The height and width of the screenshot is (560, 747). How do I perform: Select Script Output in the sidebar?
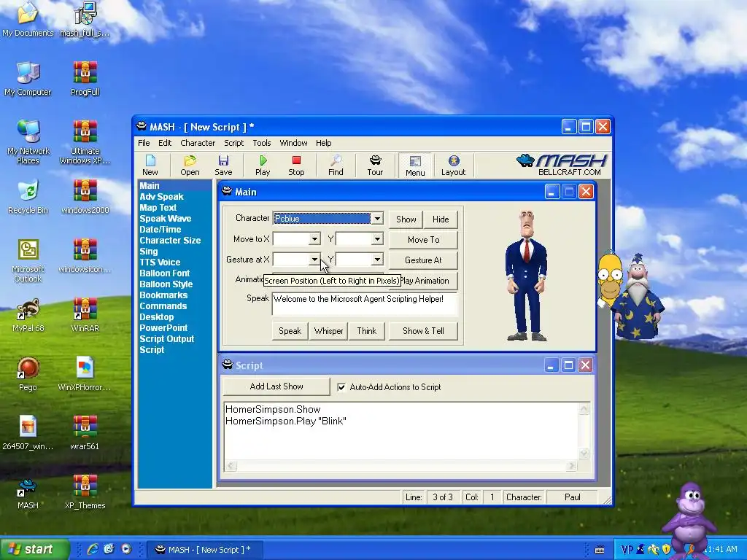(167, 339)
